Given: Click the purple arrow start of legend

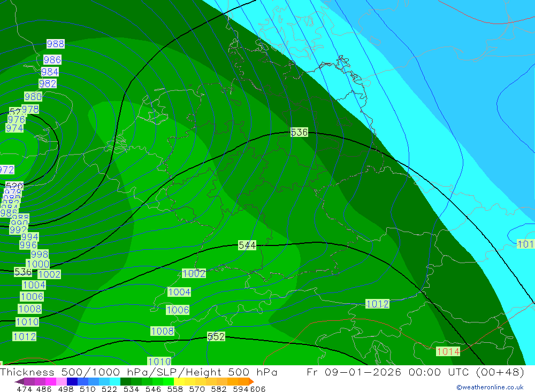Looking at the screenshot, I should point(19,381).
